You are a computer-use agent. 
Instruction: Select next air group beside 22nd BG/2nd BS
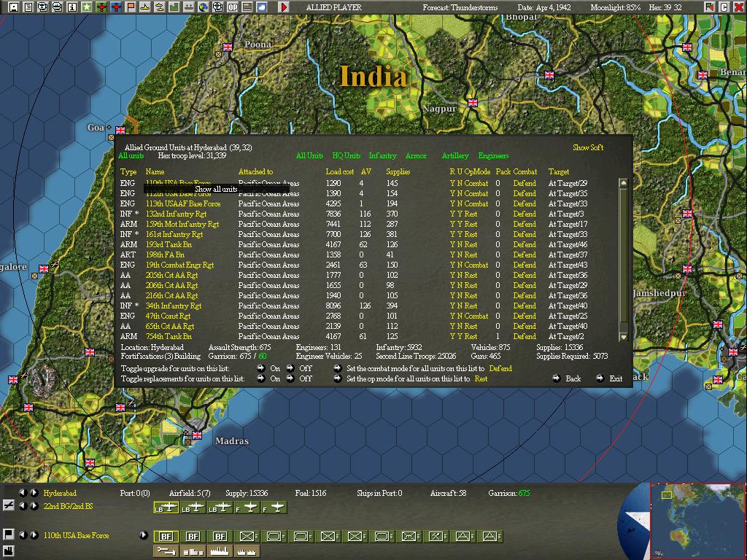[34, 506]
